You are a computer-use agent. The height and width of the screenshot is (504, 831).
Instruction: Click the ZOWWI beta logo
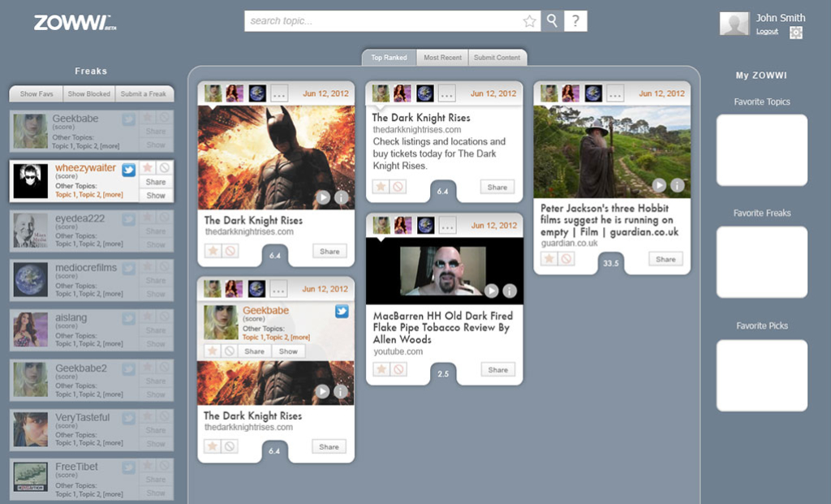click(75, 23)
